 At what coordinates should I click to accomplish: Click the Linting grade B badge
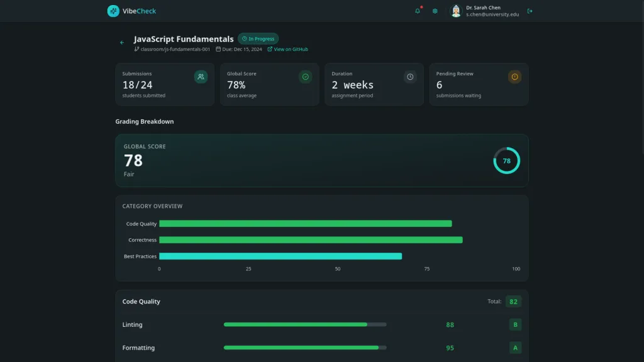tap(515, 325)
